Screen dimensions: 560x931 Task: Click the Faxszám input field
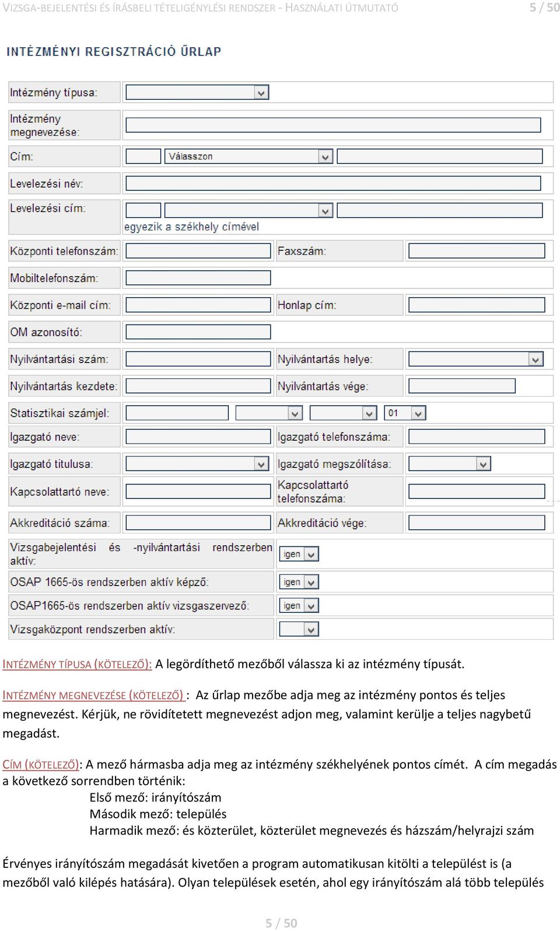click(477, 251)
